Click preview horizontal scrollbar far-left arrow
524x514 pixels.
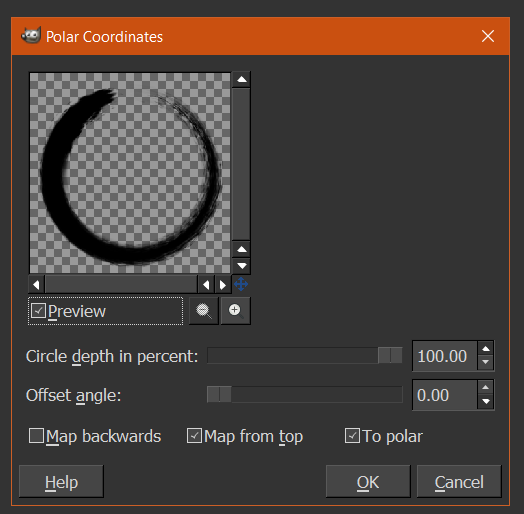click(x=36, y=285)
